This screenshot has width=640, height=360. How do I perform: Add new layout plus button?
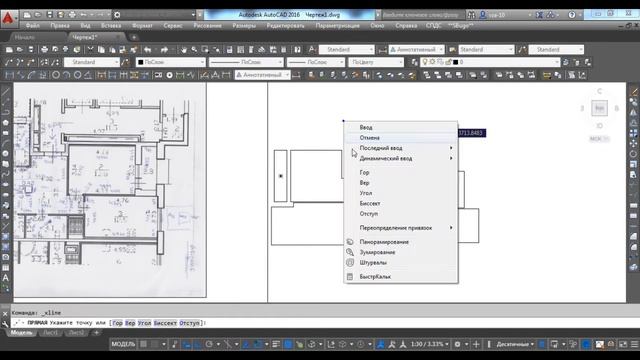coord(96,333)
